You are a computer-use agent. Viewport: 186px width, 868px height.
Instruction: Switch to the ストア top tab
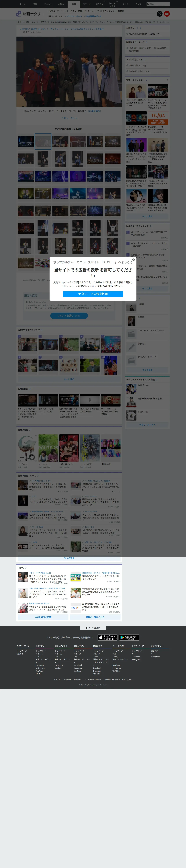(125, 4)
